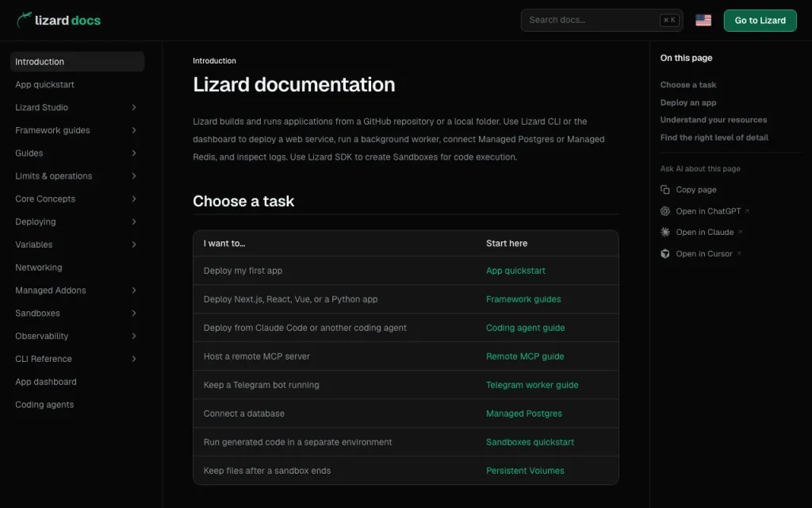This screenshot has width=812, height=508.
Task: Click the Introduction breadcrumb label
Action: (214, 60)
